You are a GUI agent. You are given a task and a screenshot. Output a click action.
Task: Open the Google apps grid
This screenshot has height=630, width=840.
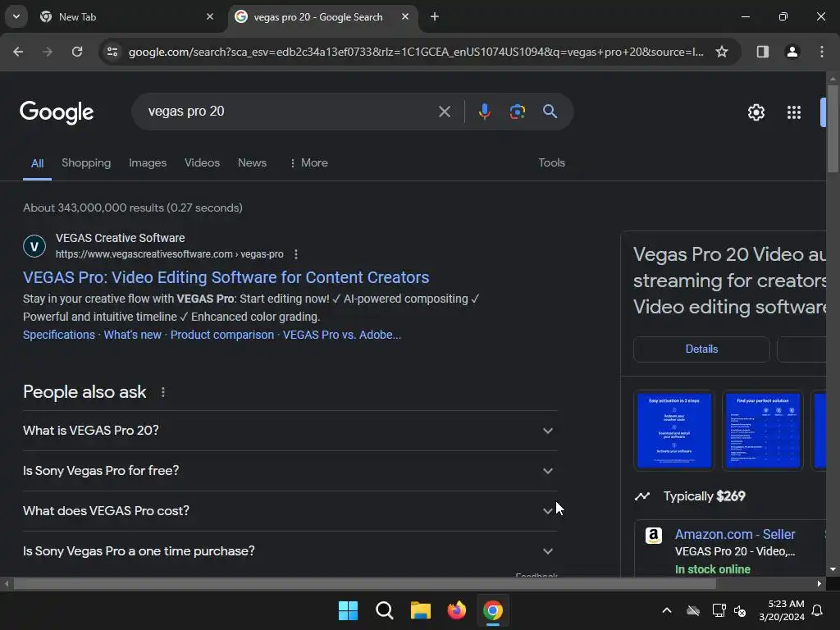(x=794, y=112)
